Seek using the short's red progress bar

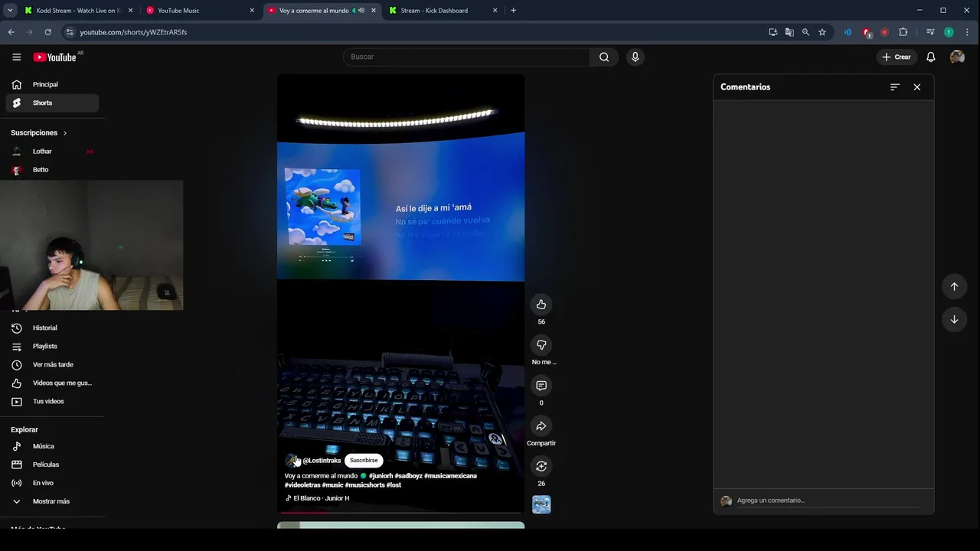(x=400, y=512)
